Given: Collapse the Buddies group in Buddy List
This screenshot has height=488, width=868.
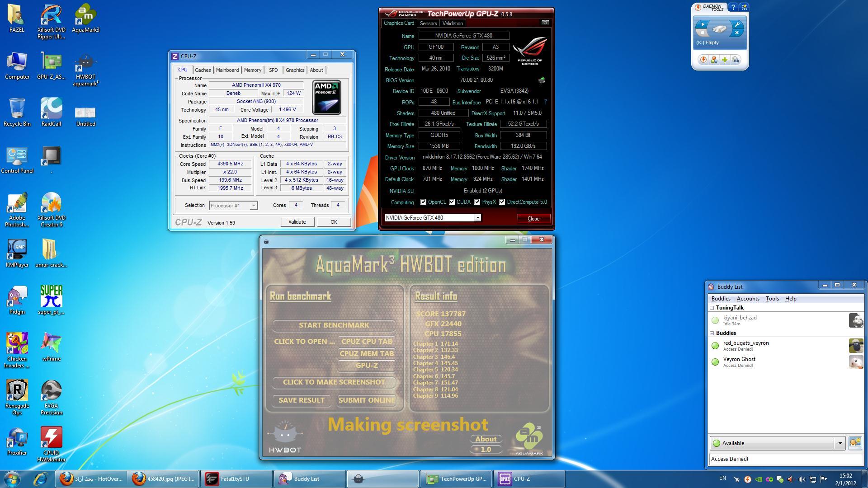Looking at the screenshot, I should point(712,333).
